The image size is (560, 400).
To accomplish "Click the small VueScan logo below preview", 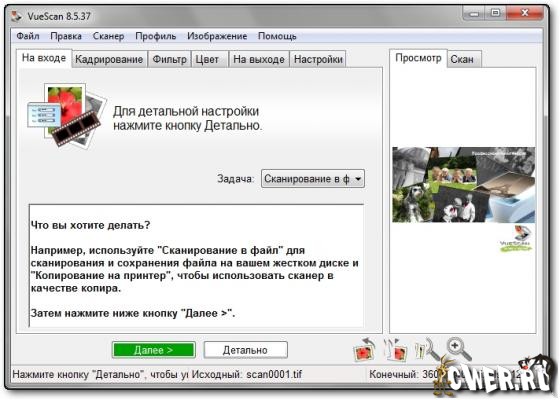I will pos(516,239).
